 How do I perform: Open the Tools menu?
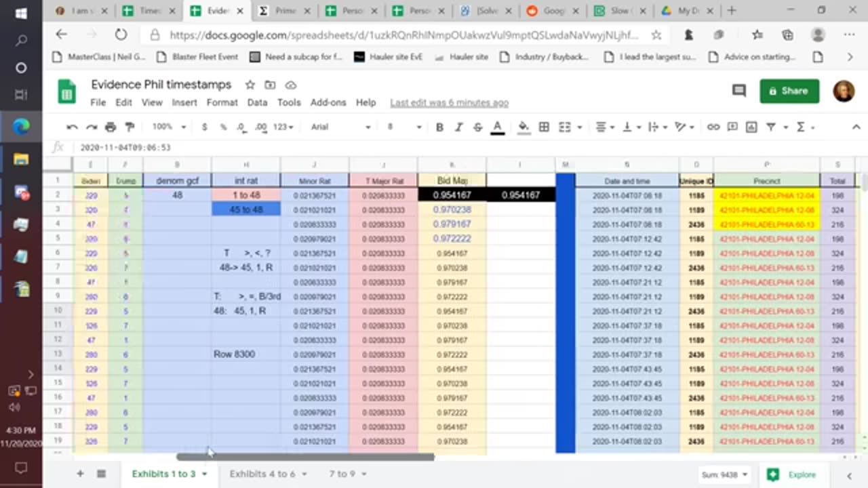click(289, 102)
